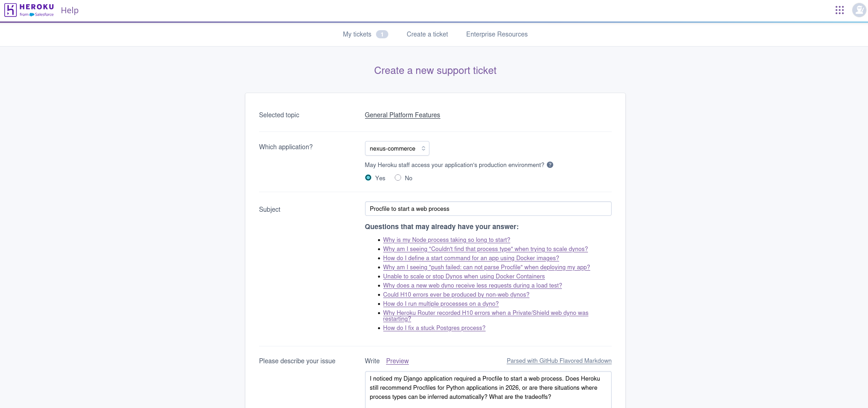This screenshot has height=408, width=868.
Task: Open 'can not parse Procfile' article
Action: [x=487, y=267]
